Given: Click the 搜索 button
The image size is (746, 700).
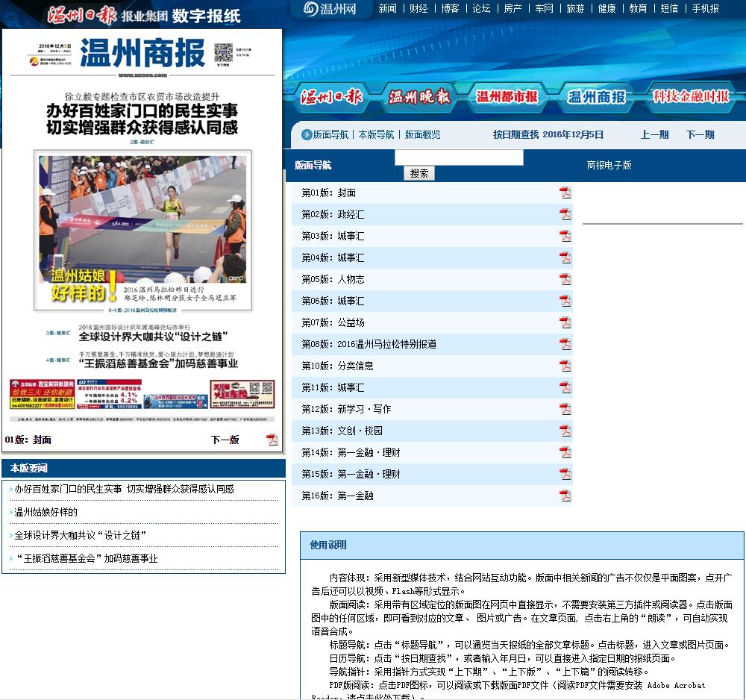Looking at the screenshot, I should 419,173.
